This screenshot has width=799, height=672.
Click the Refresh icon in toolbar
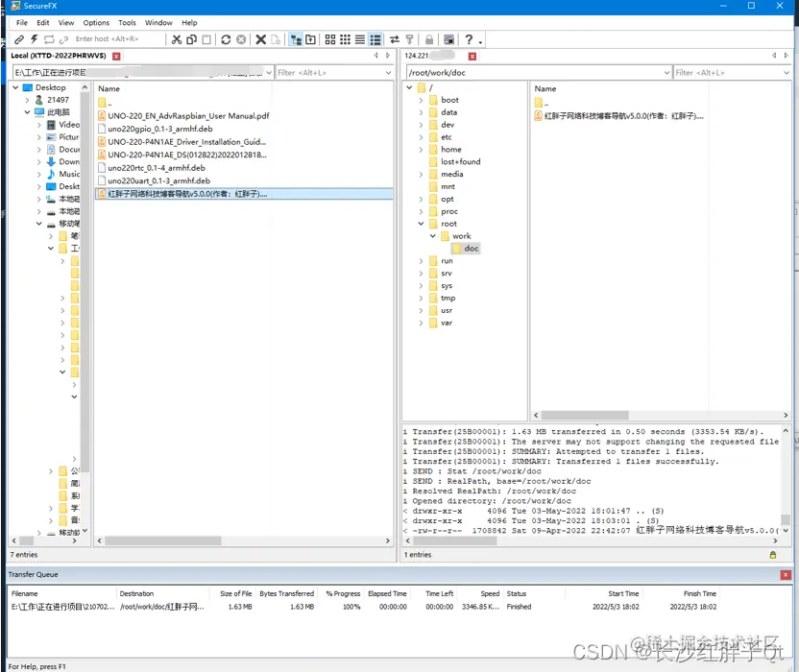(226, 39)
